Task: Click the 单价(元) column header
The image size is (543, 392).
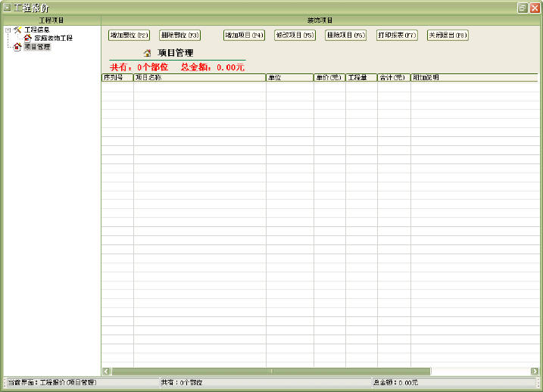Action: [x=329, y=77]
